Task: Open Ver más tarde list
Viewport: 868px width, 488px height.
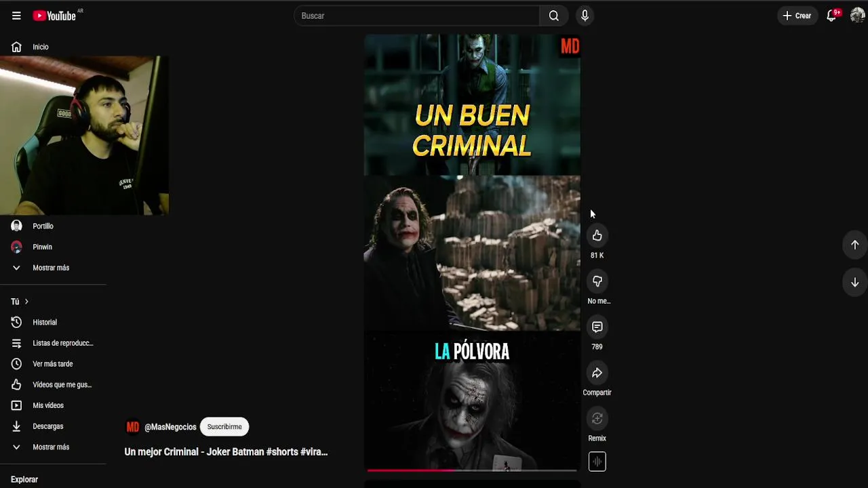Action: tap(53, 364)
